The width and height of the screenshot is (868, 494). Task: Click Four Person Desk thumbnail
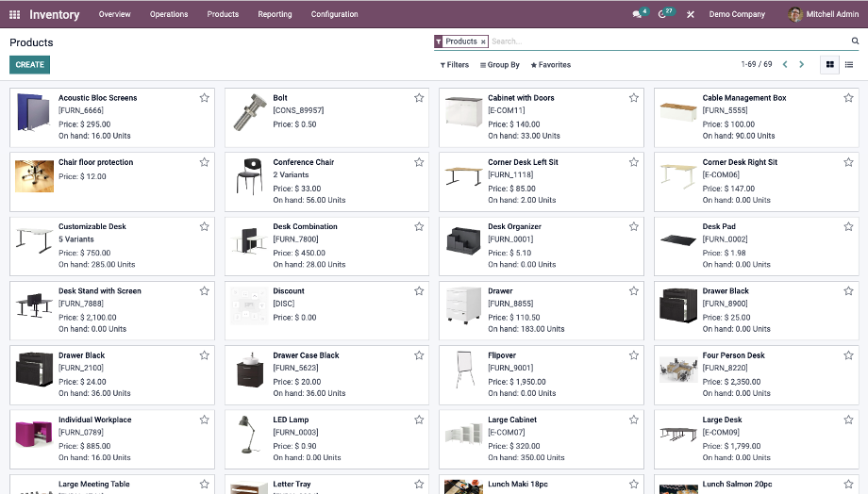pyautogui.click(x=678, y=370)
